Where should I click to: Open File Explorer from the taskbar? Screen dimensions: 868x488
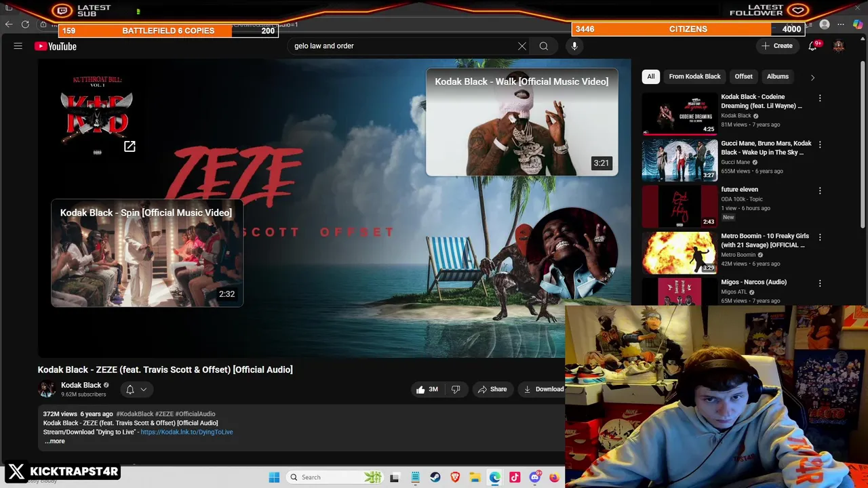point(475,477)
